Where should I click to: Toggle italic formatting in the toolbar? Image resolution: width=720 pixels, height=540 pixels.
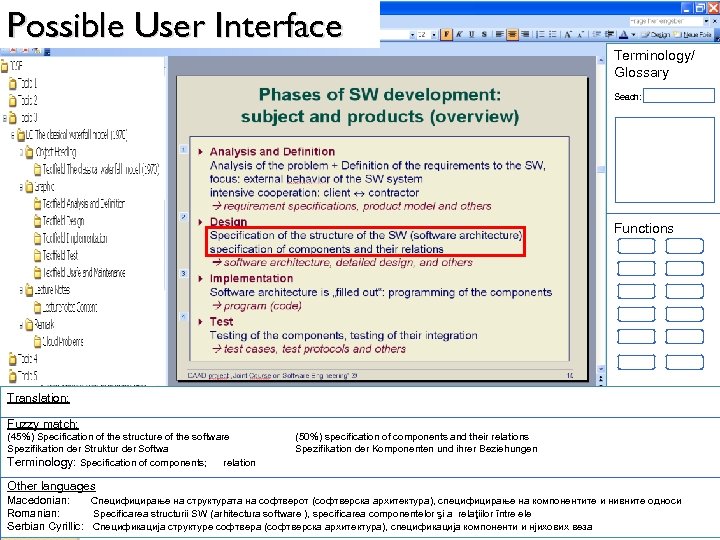[x=459, y=34]
